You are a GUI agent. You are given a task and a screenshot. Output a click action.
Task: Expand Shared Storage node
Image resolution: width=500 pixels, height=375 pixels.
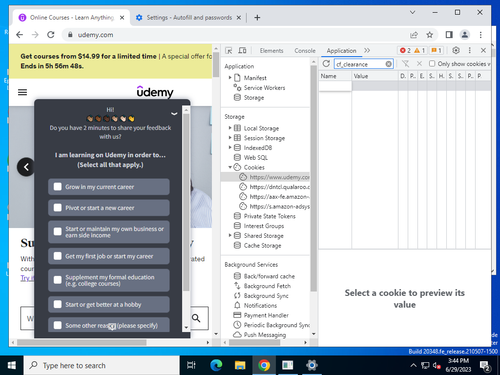click(230, 235)
